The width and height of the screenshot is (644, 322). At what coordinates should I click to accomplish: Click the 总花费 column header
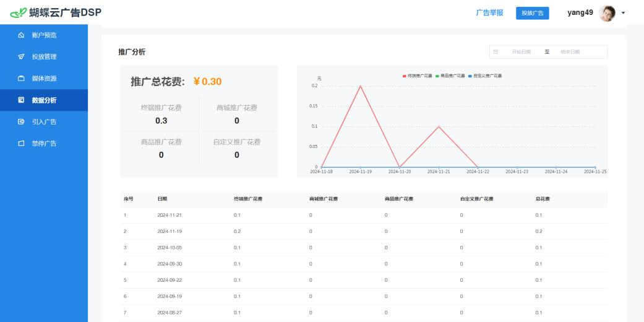click(543, 199)
